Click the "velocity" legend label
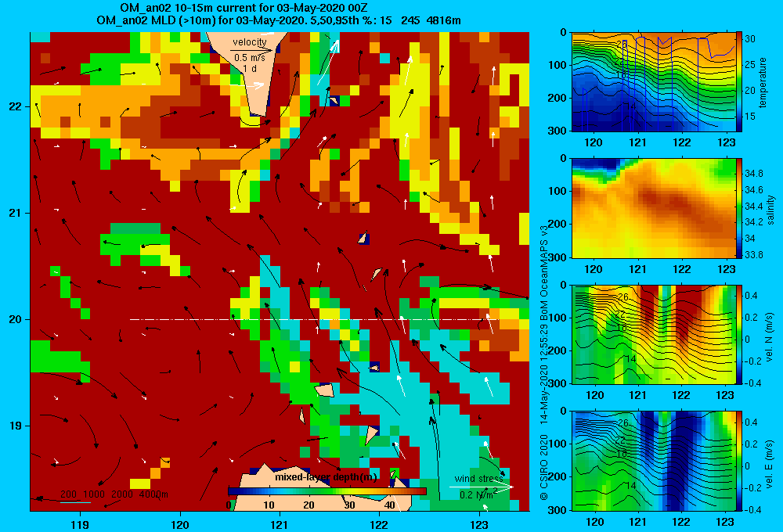The width and height of the screenshot is (783, 532). pyautogui.click(x=250, y=42)
